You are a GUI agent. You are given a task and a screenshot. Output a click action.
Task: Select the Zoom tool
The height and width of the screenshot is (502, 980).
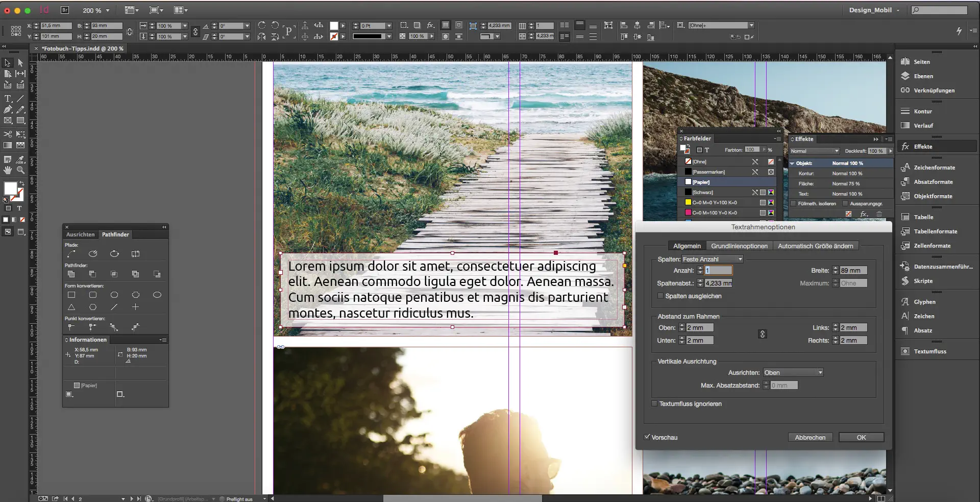[x=20, y=171]
